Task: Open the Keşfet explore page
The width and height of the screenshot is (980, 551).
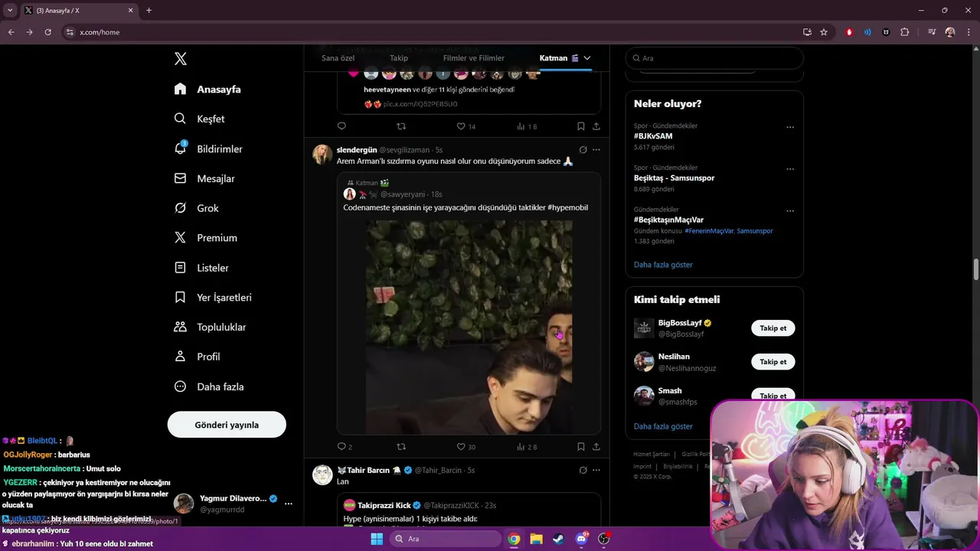Action: 199,119
